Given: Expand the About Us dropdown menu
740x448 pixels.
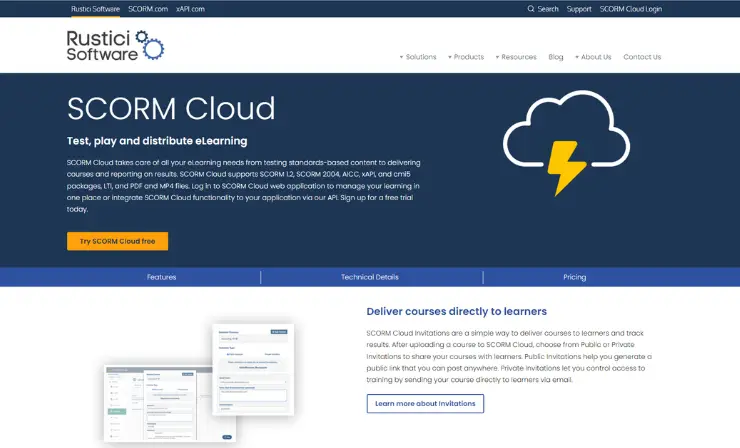Looking at the screenshot, I should click(593, 57).
